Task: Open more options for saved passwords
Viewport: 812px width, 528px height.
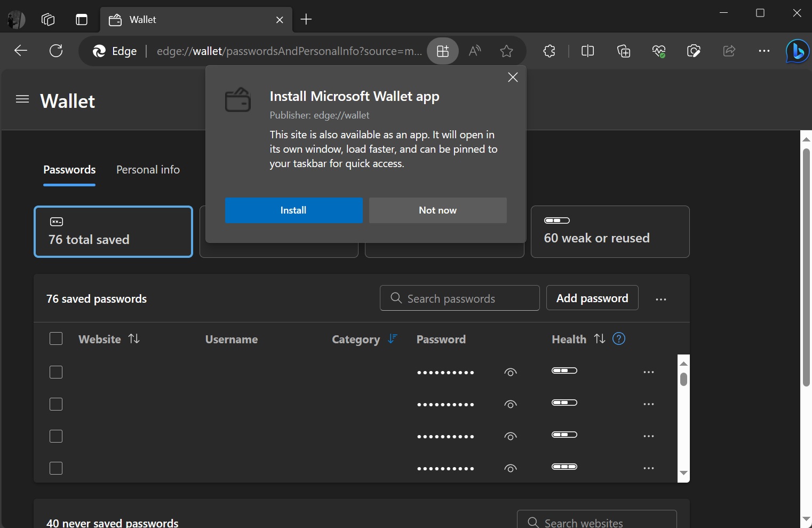Action: point(661,299)
